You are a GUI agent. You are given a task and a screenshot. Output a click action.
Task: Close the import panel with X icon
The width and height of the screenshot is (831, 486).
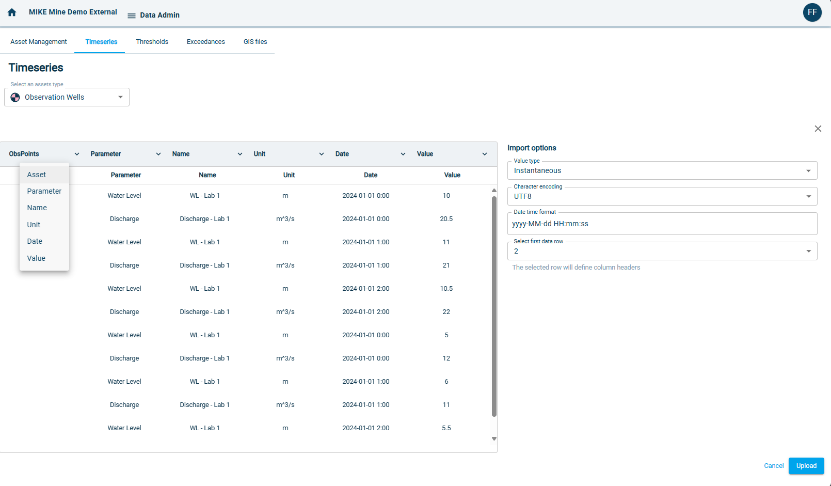pyautogui.click(x=818, y=128)
